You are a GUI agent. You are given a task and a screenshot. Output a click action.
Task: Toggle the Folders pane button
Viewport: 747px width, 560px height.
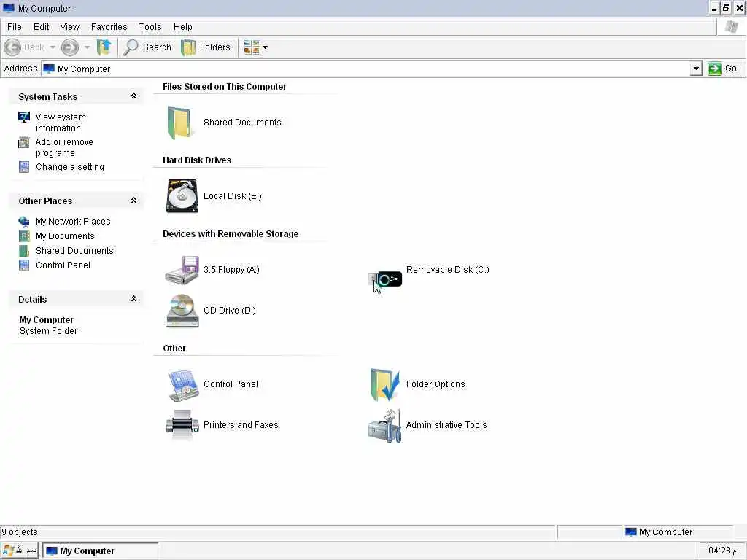point(206,47)
